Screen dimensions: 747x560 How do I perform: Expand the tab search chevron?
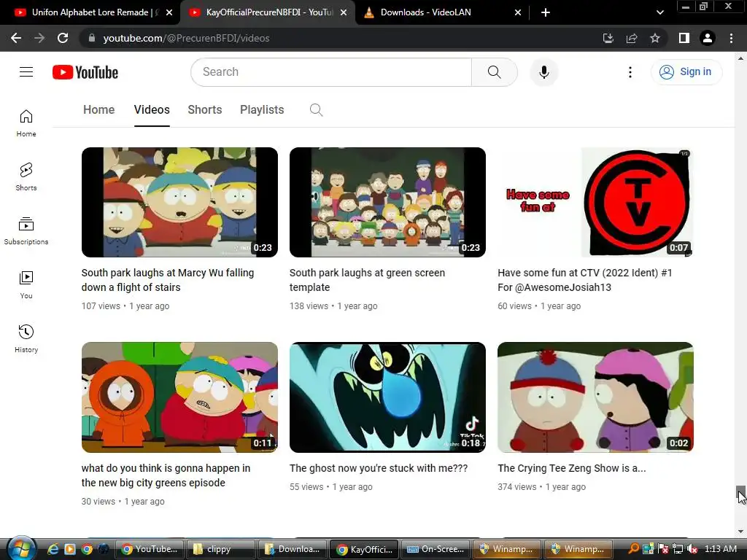(659, 12)
